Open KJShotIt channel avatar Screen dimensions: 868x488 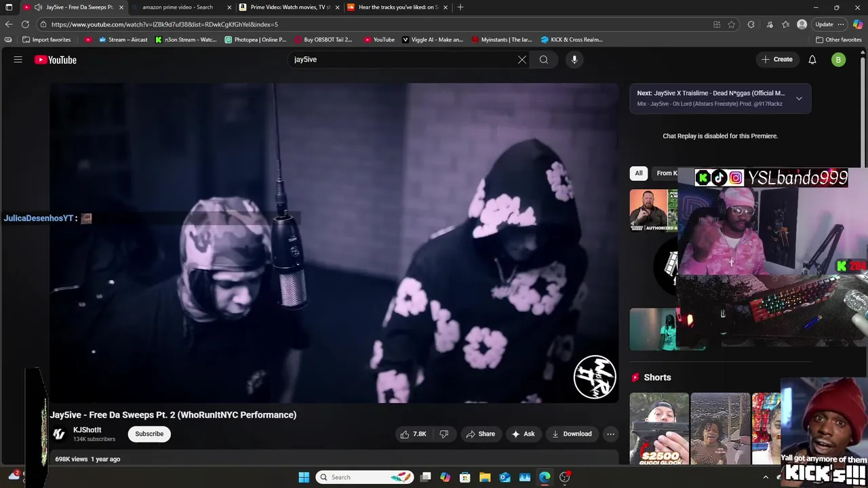pos(59,434)
